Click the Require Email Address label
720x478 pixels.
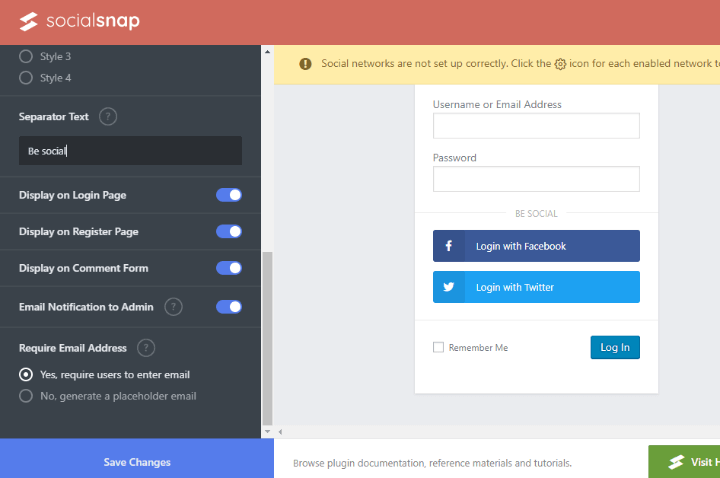[x=73, y=348]
